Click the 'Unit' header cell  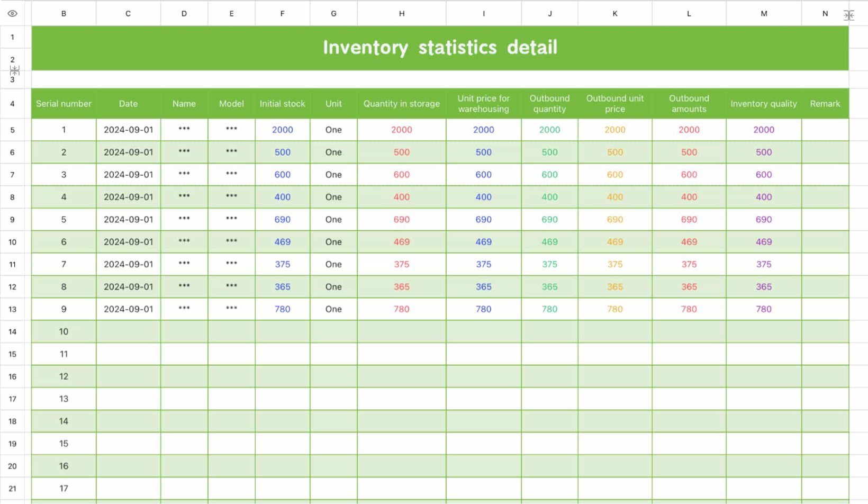click(x=333, y=104)
